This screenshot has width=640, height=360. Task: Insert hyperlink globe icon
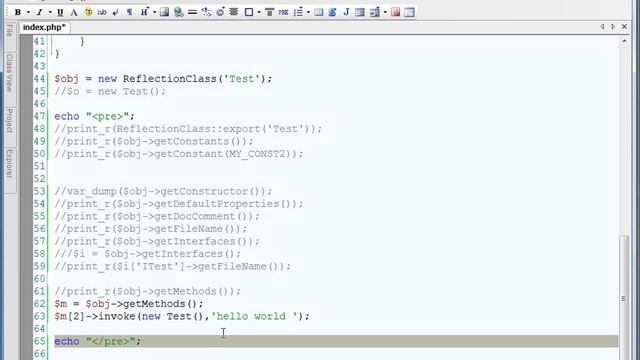pyautogui.click(x=178, y=12)
